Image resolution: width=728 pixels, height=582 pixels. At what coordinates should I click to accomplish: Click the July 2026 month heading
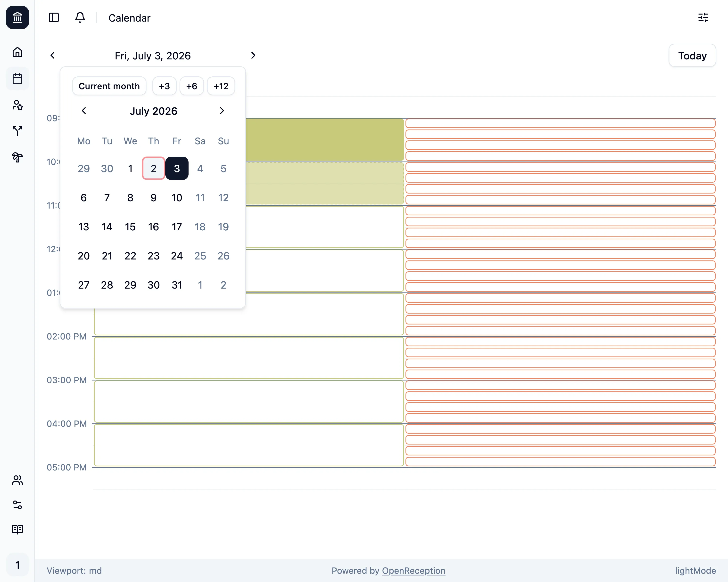pyautogui.click(x=154, y=111)
